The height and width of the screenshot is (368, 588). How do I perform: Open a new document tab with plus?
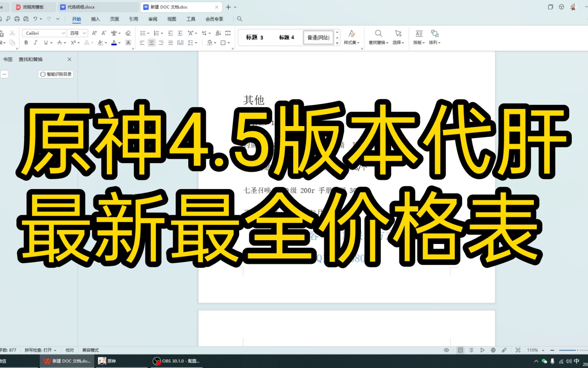(228, 7)
